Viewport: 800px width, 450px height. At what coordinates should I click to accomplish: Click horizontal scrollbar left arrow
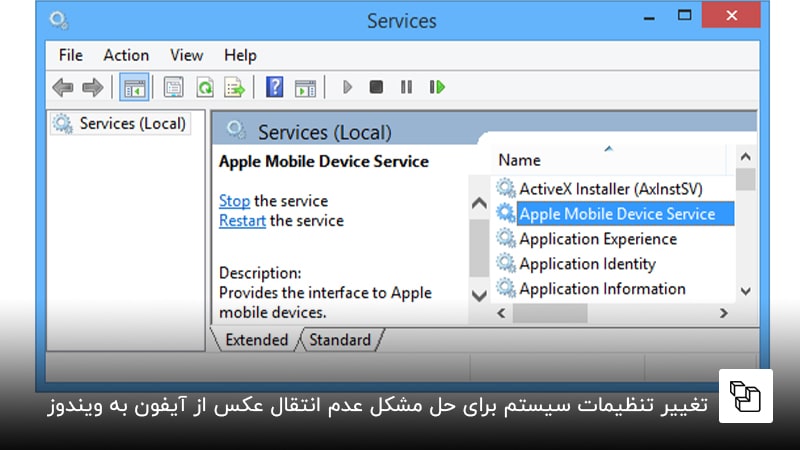tap(501, 313)
